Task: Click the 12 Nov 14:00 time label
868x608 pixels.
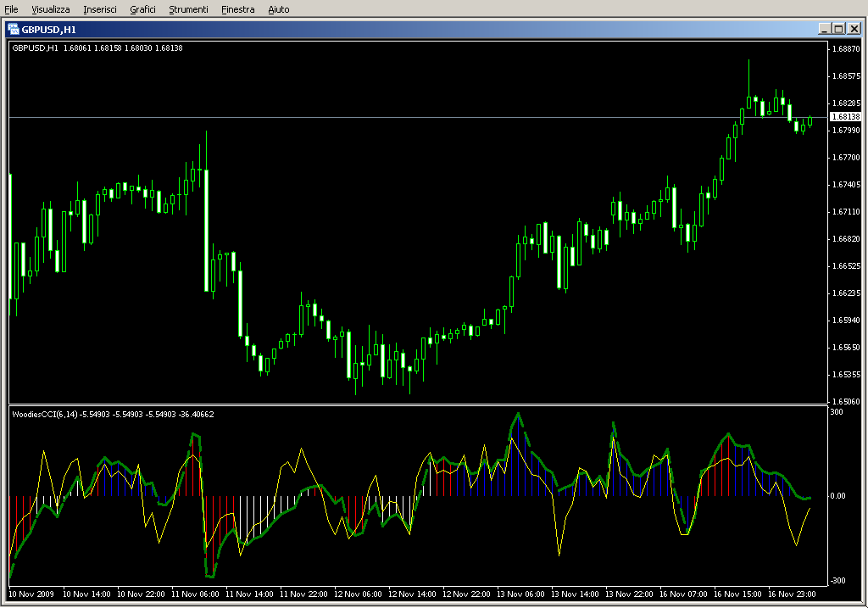Action: coord(412,594)
